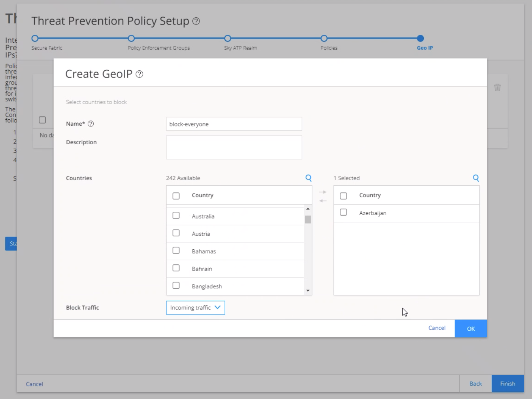Search the 1 Selected countries list
The width and height of the screenshot is (532, 399).
coord(476,178)
